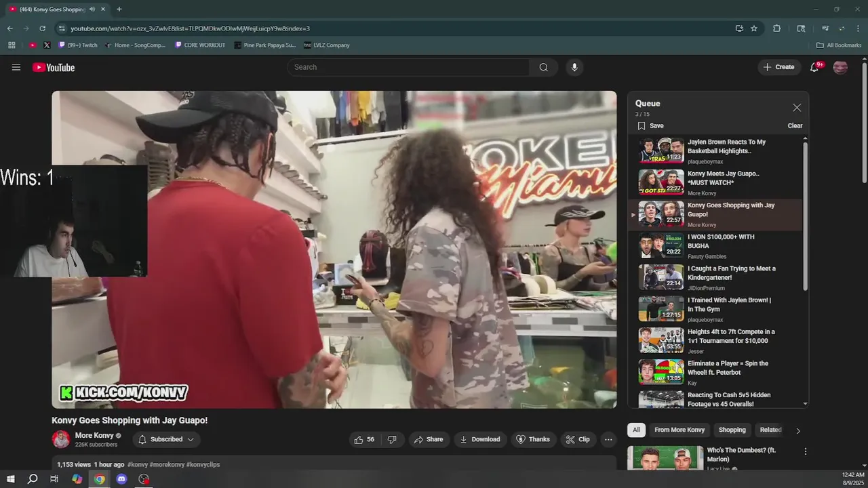Open Chrome media controls icon
The width and height of the screenshot is (868, 488).
(x=825, y=28)
